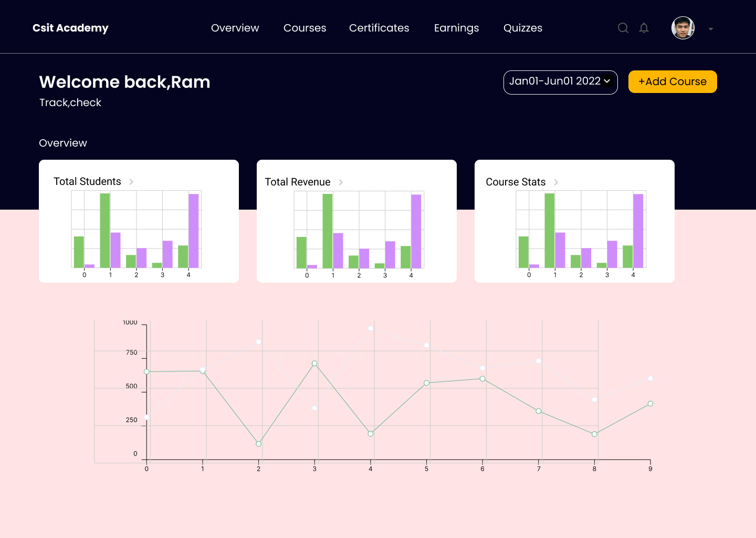756x538 pixels.
Task: Open Total Students details via its arrow
Action: pos(131,182)
